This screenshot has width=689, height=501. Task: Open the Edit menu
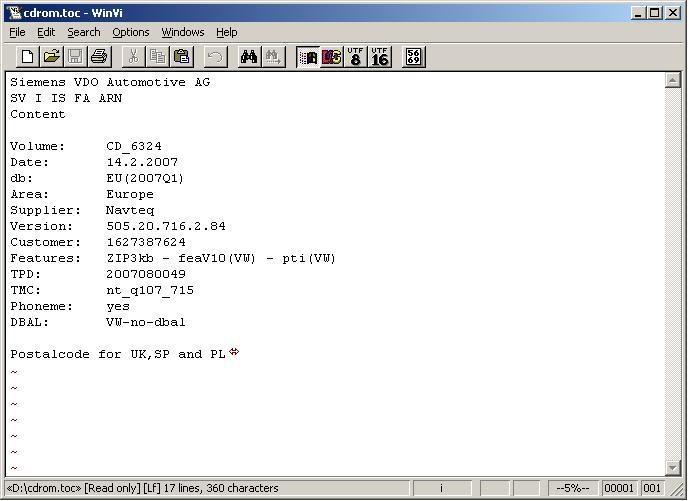pyautogui.click(x=46, y=32)
